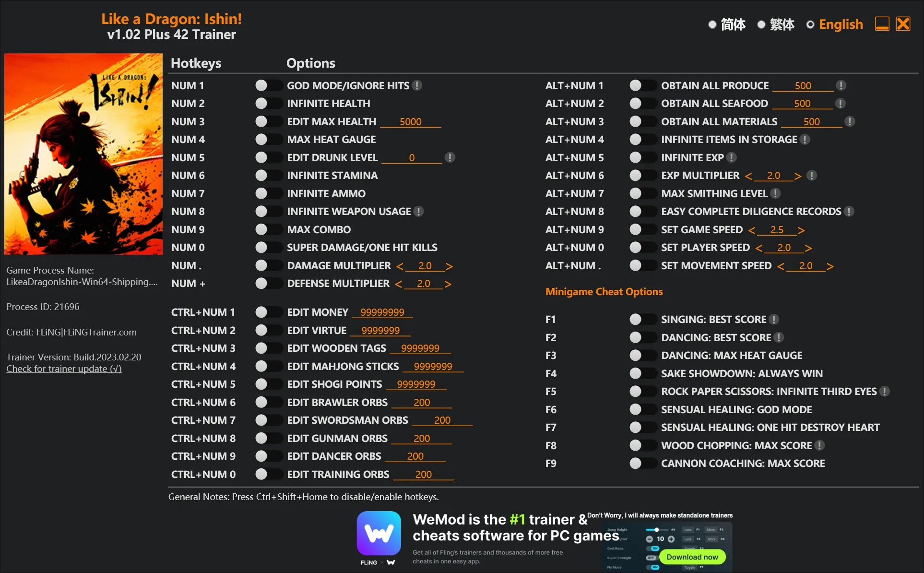924x573 pixels.
Task: Decrease Set Game Speed with left arrow
Action: [752, 230]
